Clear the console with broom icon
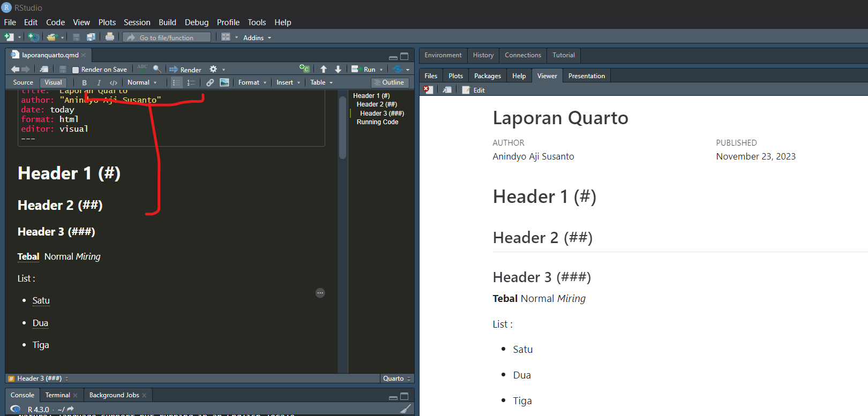868x416 pixels. pos(406,409)
